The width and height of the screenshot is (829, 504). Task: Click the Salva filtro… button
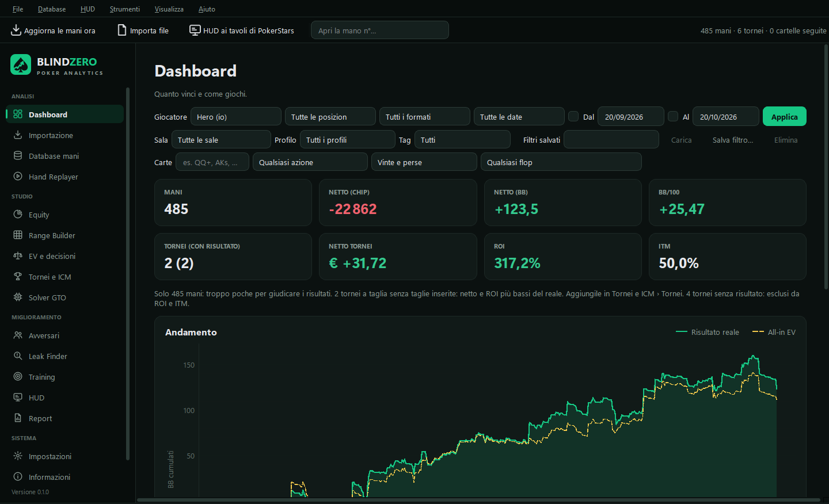[733, 140]
